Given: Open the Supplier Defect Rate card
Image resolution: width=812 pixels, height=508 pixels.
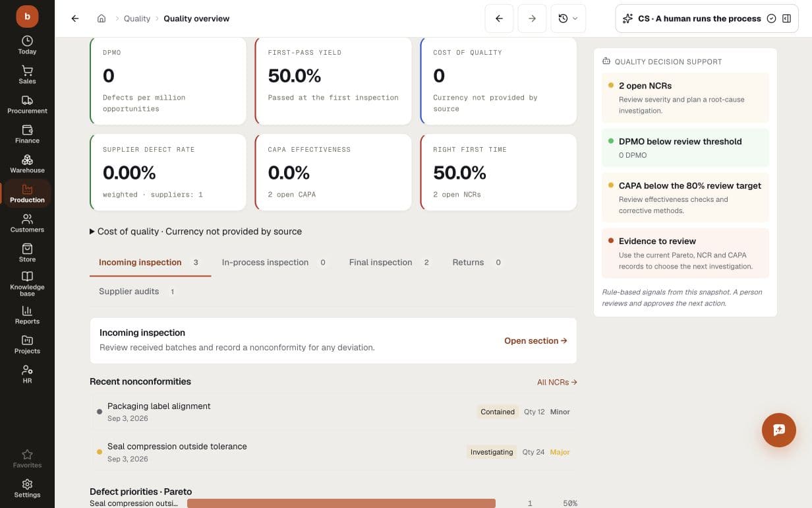Looking at the screenshot, I should pos(167,172).
